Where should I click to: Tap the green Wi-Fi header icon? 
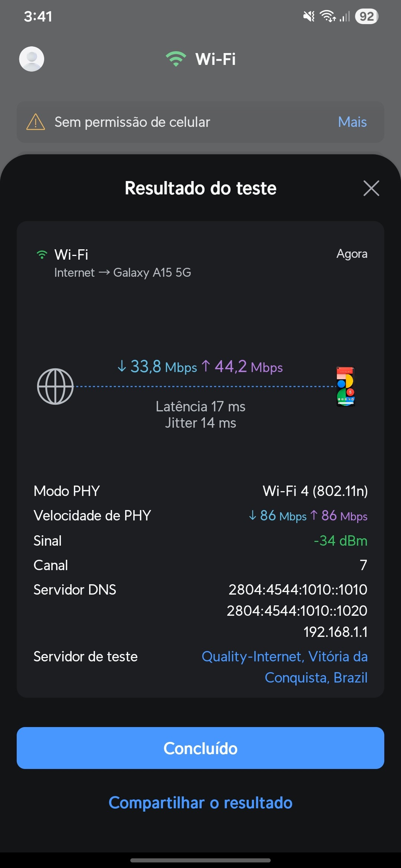click(x=176, y=59)
